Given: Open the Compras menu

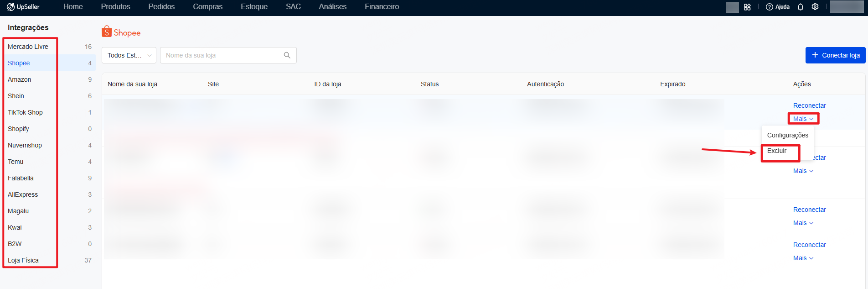Looking at the screenshot, I should click(x=208, y=7).
